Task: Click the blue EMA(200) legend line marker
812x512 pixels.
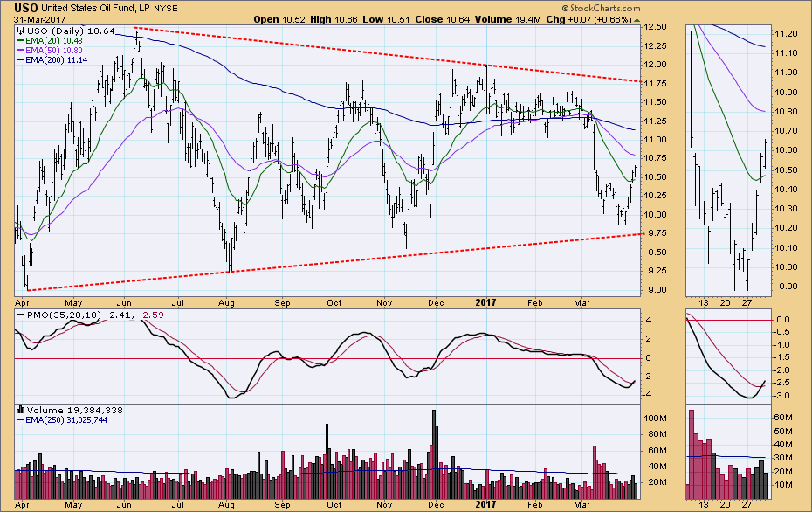Action: [x=21, y=60]
